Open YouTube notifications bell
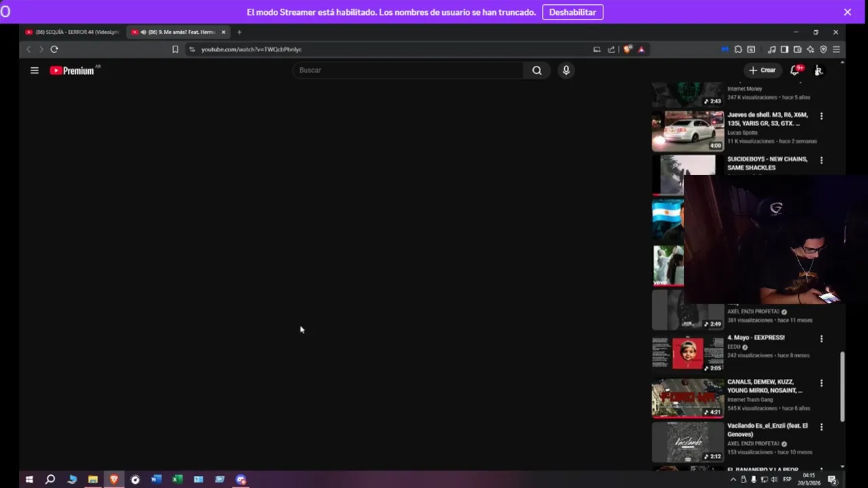 [x=795, y=70]
